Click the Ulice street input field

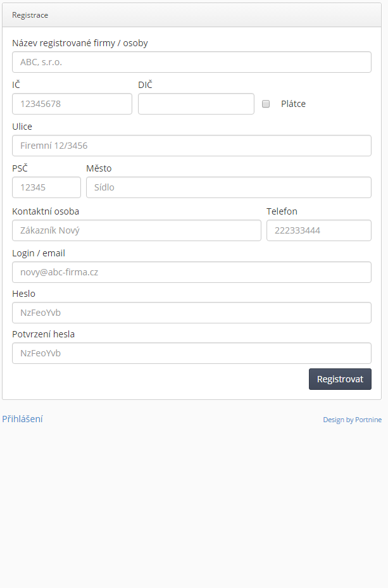point(192,146)
